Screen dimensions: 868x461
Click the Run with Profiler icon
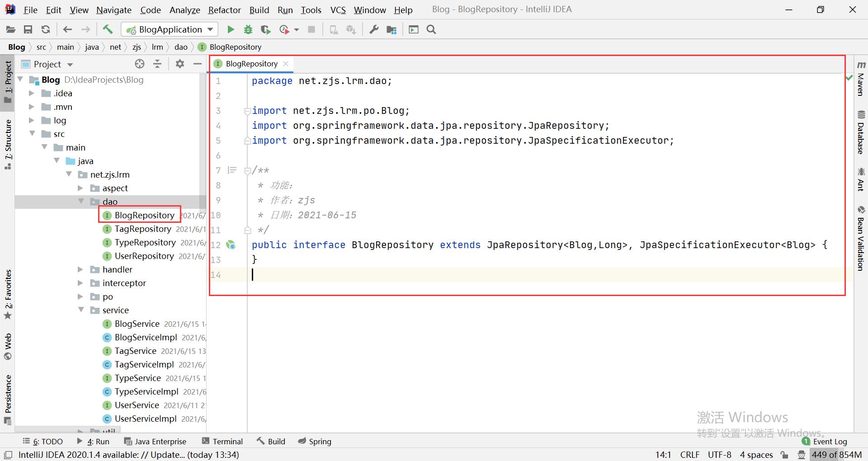click(x=284, y=30)
